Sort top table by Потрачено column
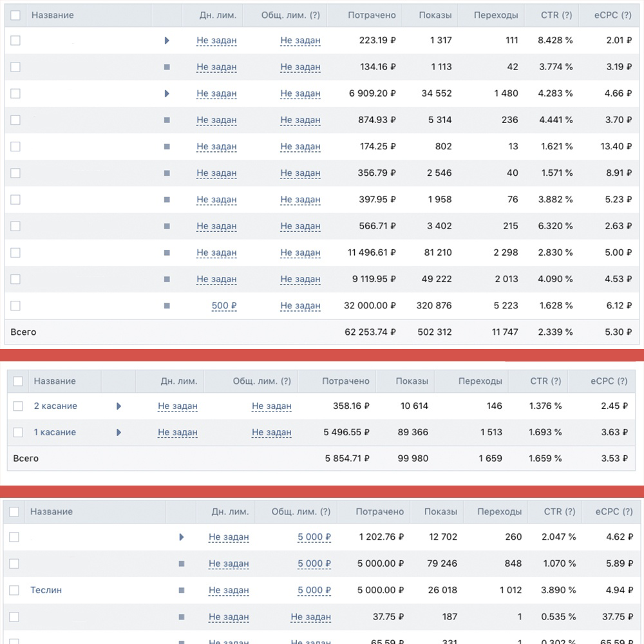 [372, 15]
